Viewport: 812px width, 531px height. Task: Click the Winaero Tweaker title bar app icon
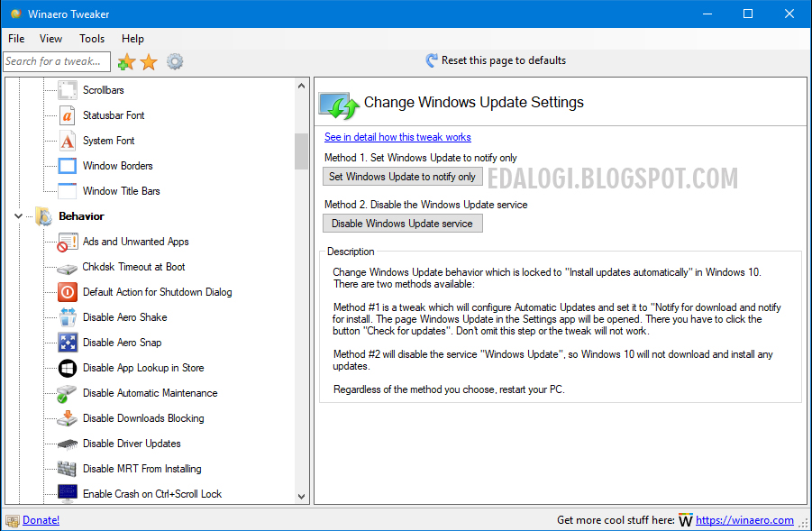(16, 14)
